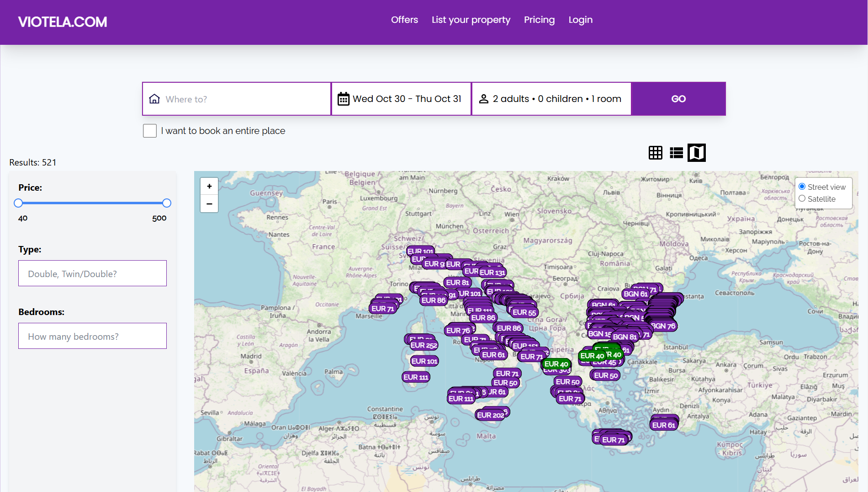Click the EUR 111 marker near Palma
868x492 pixels.
pos(416,377)
